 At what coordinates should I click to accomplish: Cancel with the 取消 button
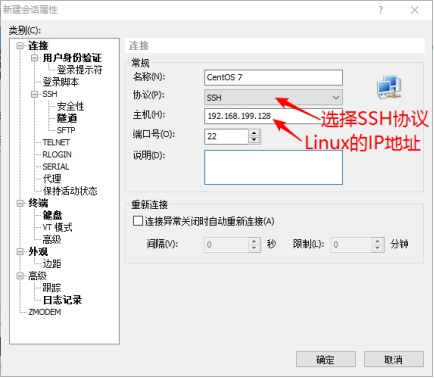pyautogui.click(x=394, y=359)
